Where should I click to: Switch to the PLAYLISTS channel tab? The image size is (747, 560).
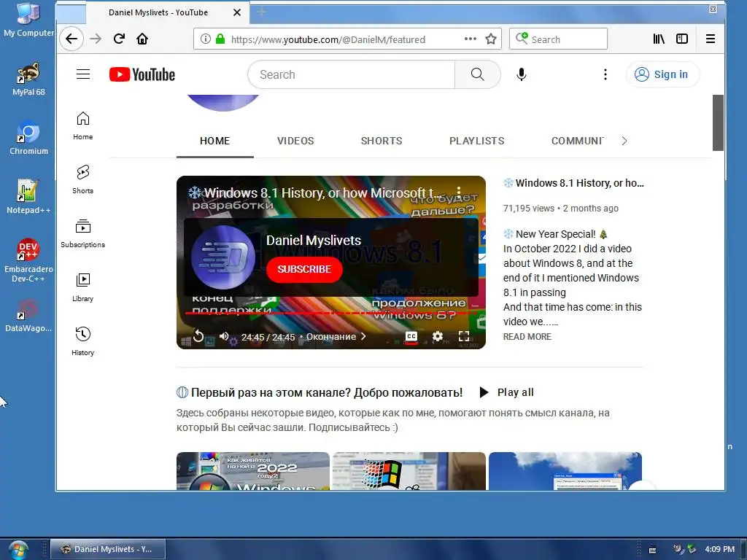click(x=477, y=141)
